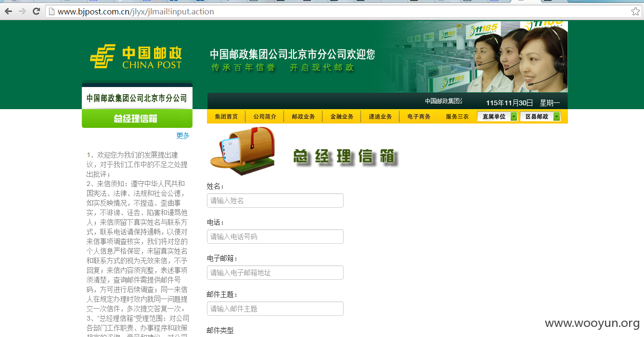Click the 电子邮箱: label
The width and height of the screenshot is (644, 337).
[x=222, y=258]
